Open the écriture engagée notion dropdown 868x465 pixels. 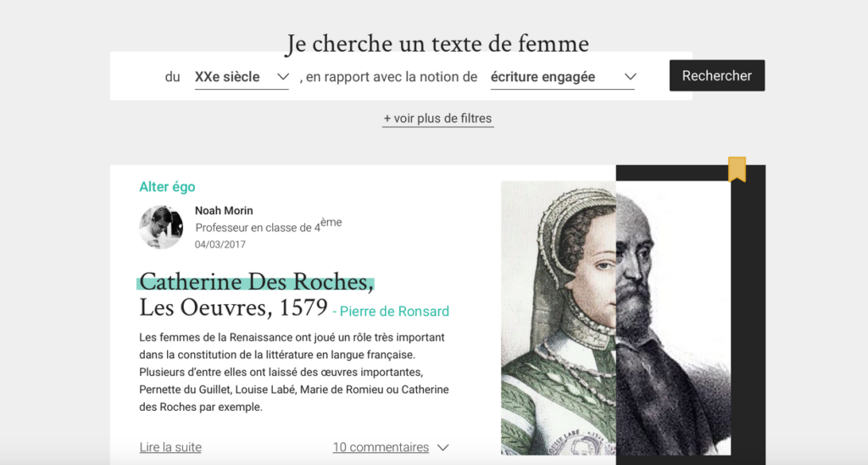[563, 77]
